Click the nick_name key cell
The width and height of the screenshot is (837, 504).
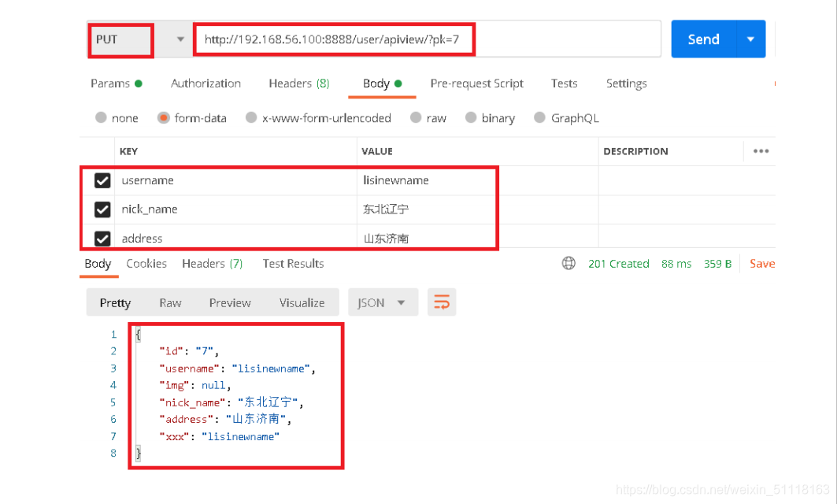(235, 209)
